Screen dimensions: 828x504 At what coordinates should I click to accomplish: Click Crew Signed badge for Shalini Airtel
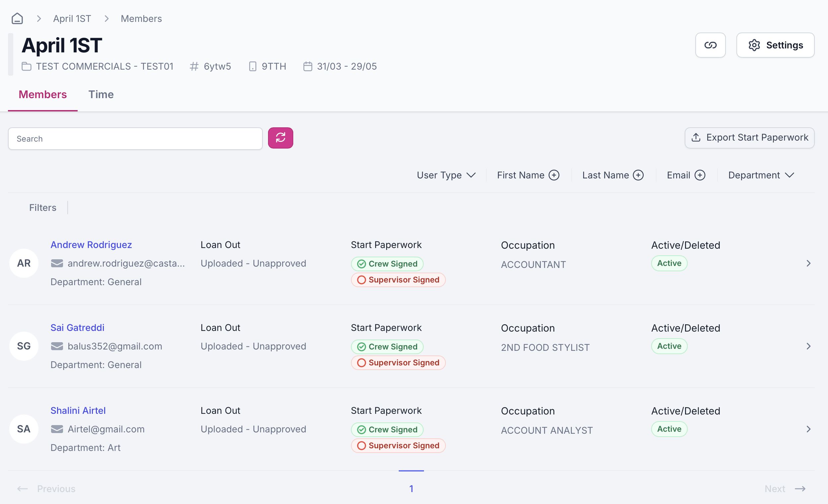(x=387, y=430)
